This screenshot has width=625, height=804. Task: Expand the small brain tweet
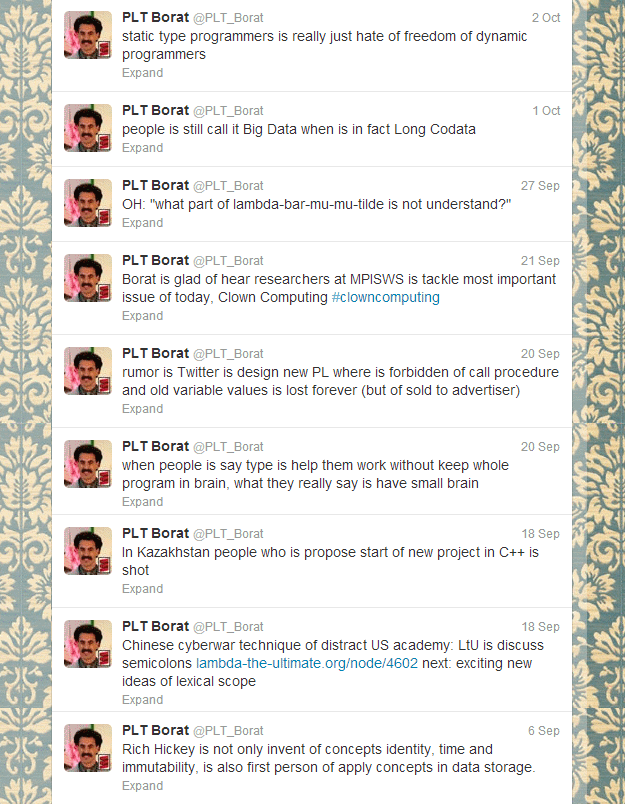coord(143,501)
